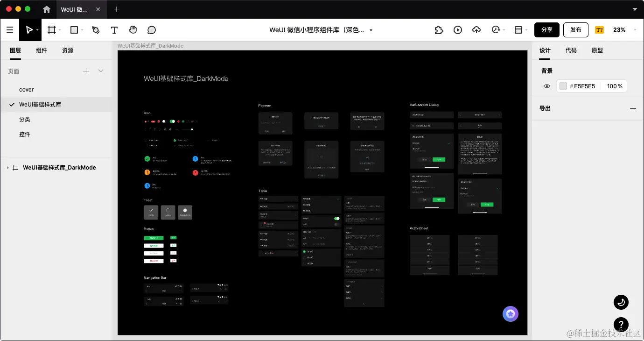Edit the E5E5E5 hex color field
Image resolution: width=644 pixels, height=341 pixels.
point(584,86)
